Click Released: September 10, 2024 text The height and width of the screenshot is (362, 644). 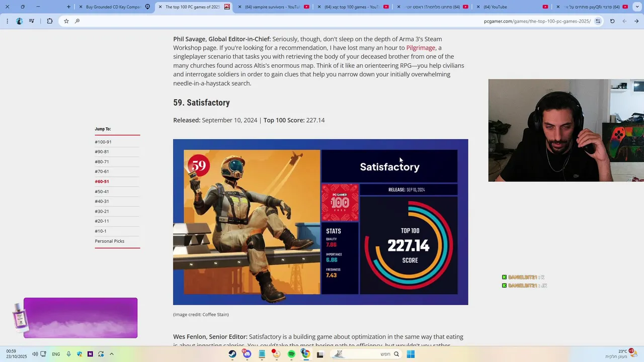point(215,120)
